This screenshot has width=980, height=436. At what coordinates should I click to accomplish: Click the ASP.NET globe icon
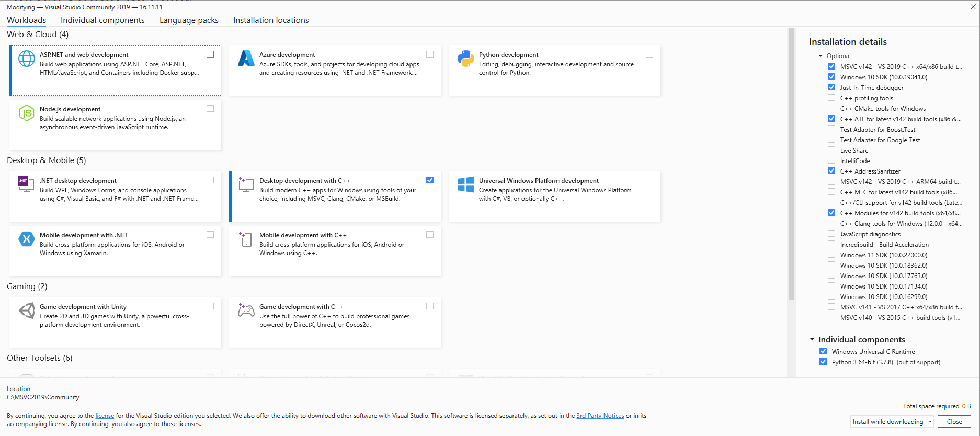[x=27, y=59]
